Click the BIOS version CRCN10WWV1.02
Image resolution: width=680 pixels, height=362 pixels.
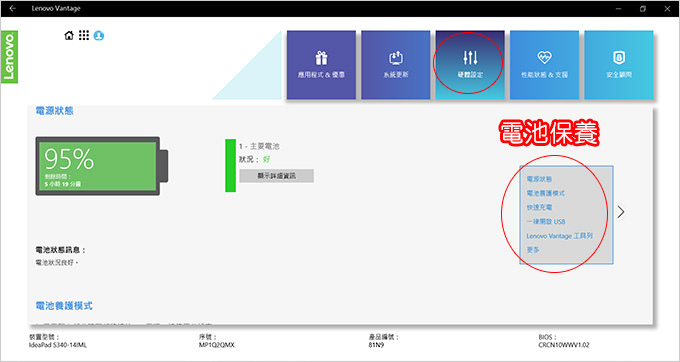coord(564,346)
